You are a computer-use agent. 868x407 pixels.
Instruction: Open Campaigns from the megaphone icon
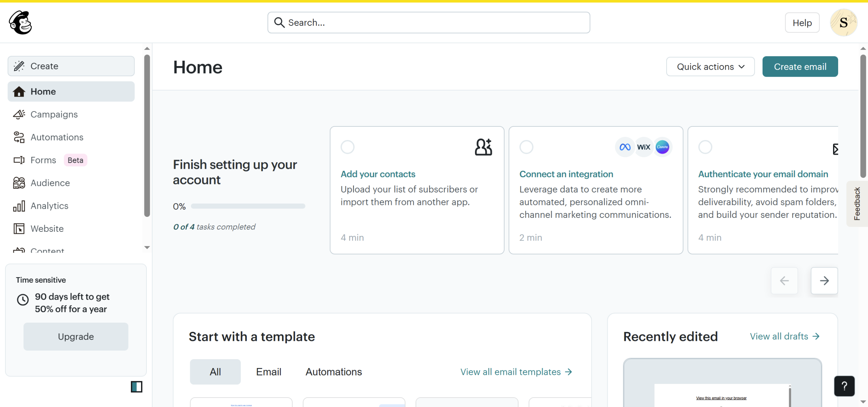pos(19,115)
